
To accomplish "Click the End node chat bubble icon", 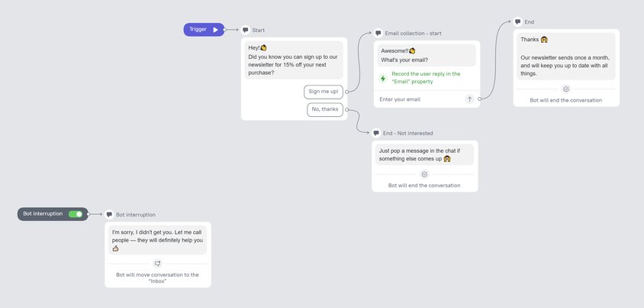I will (x=518, y=22).
